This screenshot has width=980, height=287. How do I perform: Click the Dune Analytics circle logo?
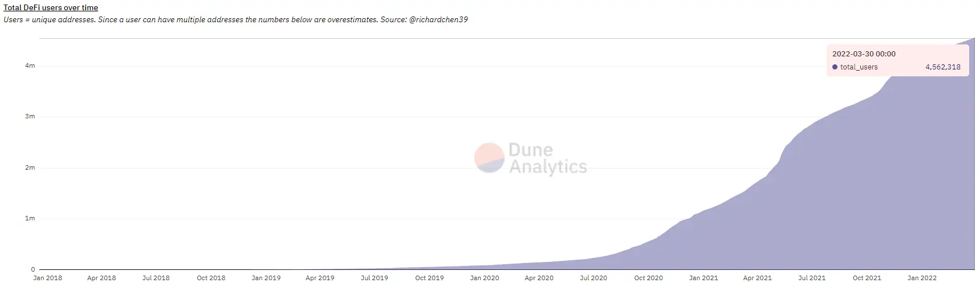point(489,158)
